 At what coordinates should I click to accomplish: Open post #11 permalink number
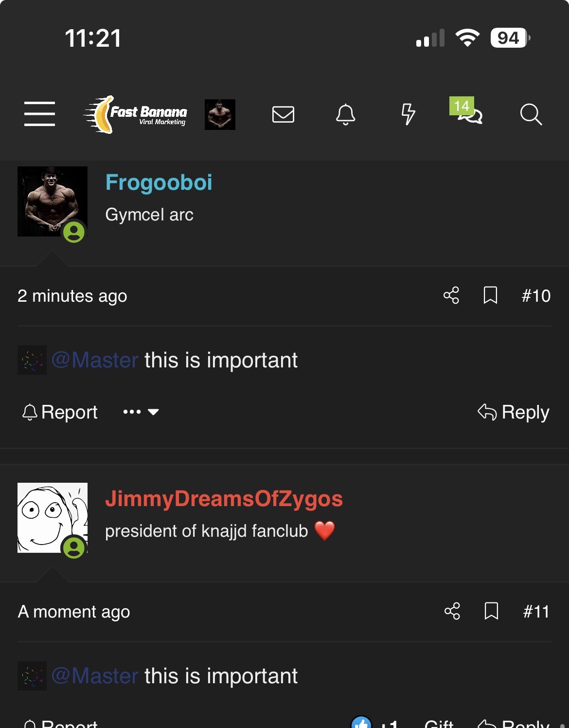click(x=536, y=611)
